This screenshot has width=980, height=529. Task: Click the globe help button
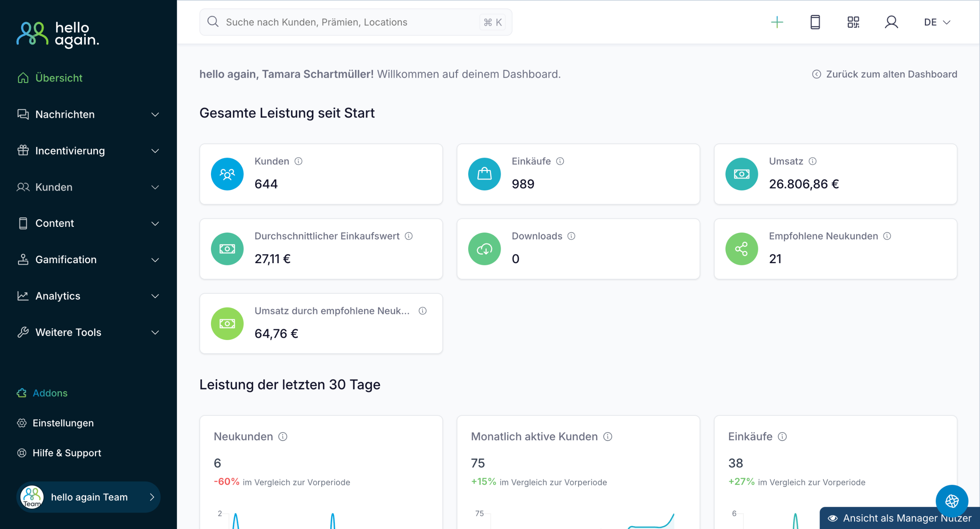[952, 501]
